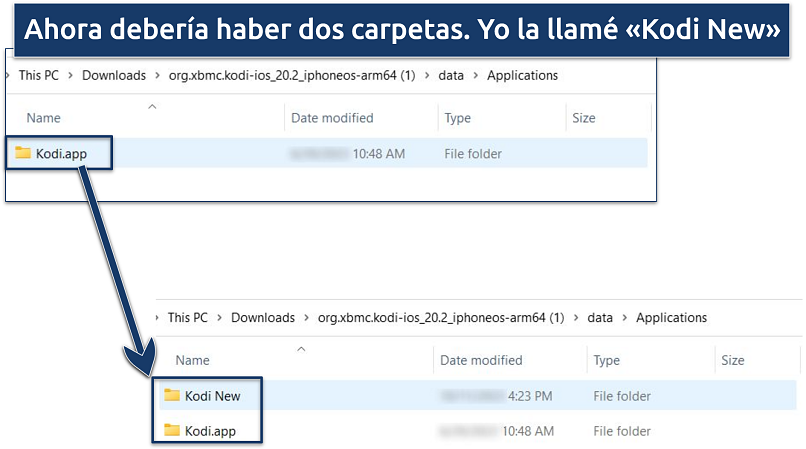Select Kodi.app name text in lower window
806x449 pixels.
point(210,430)
